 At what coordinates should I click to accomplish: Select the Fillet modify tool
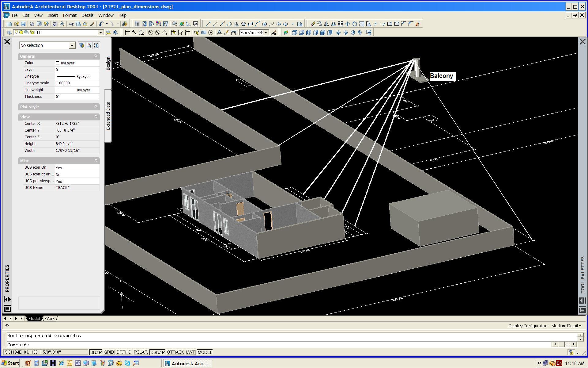click(411, 24)
